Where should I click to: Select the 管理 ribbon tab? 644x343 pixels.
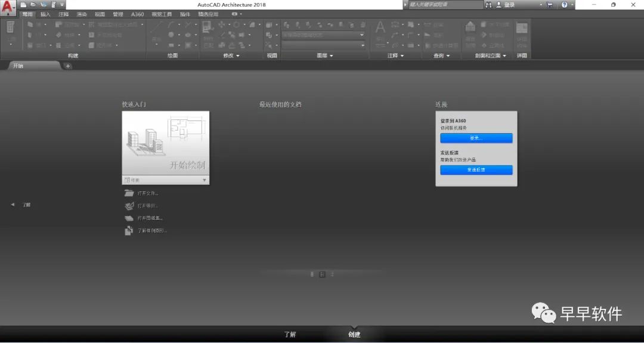[x=118, y=14]
